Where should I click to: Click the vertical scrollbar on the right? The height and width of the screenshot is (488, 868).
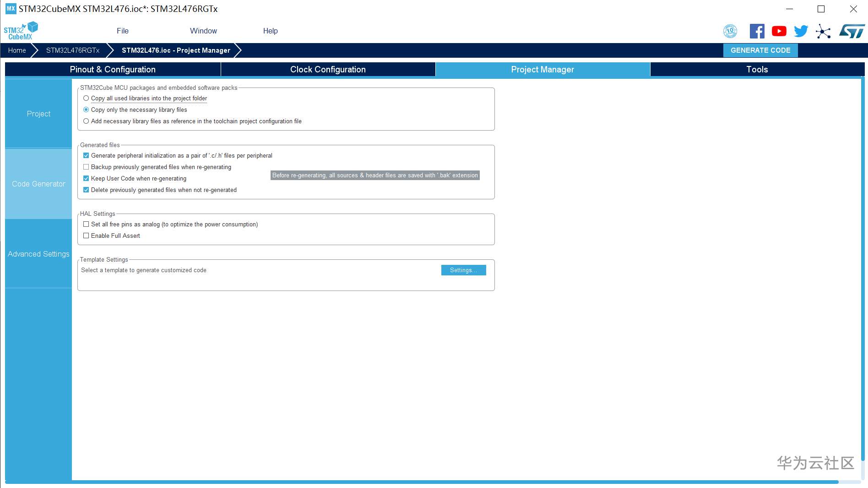pos(863,269)
